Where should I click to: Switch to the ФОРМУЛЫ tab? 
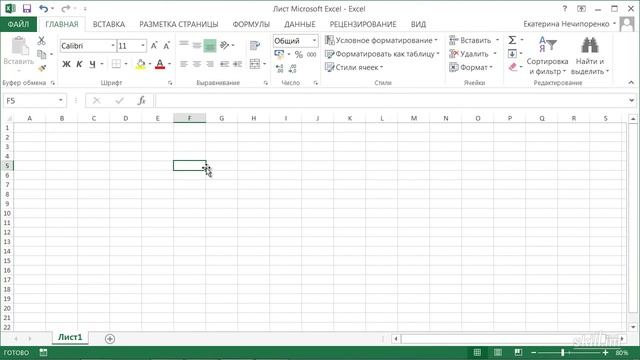tap(251, 24)
